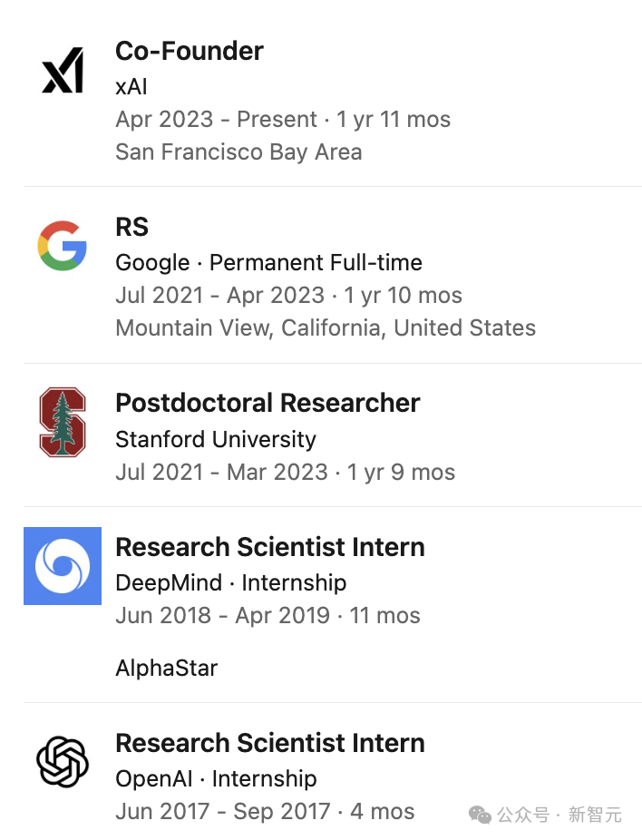The image size is (642, 840).
Task: Select the Postdoctoral Researcher title
Action: click(267, 403)
